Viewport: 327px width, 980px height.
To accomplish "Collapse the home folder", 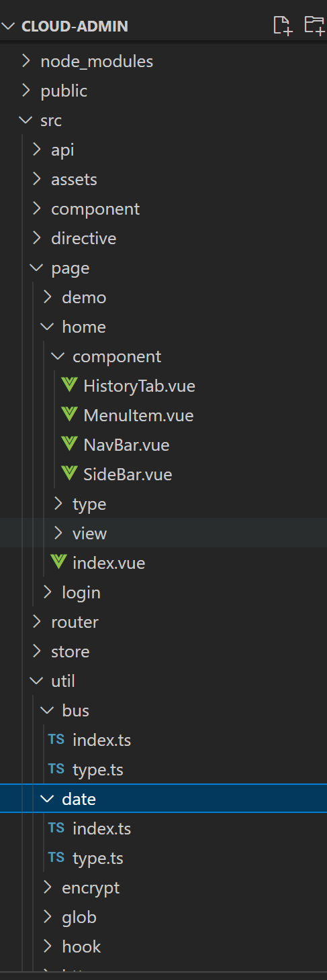I will point(48,327).
